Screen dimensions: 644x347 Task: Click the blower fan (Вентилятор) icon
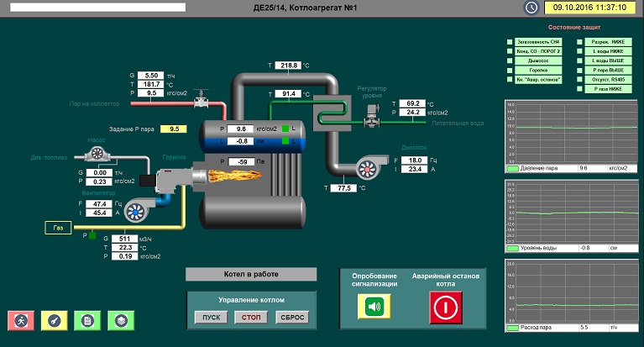pos(134,213)
